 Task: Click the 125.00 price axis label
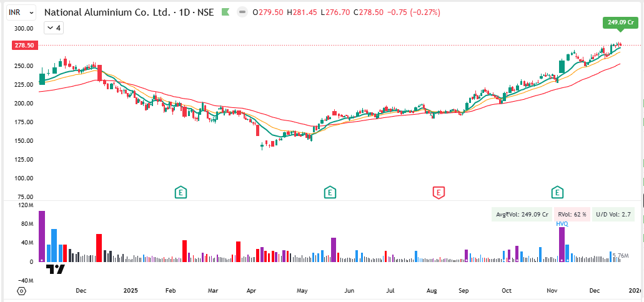click(24, 160)
